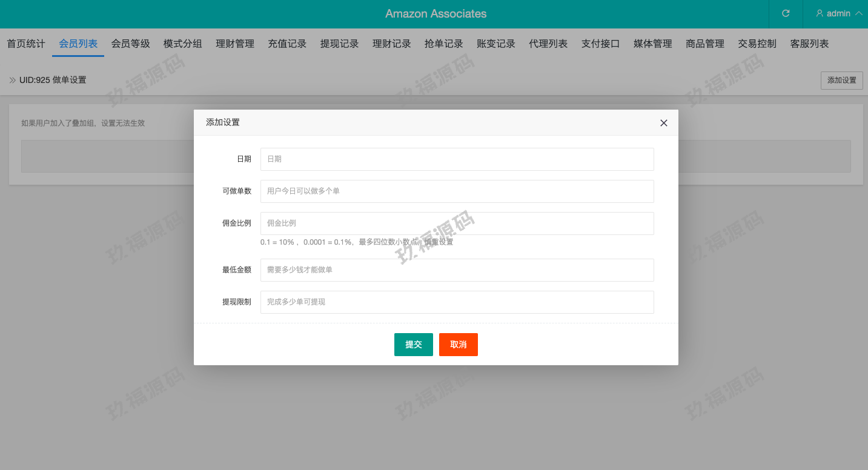Click the 添加设置 button at top right
The width and height of the screenshot is (868, 470).
click(841, 81)
